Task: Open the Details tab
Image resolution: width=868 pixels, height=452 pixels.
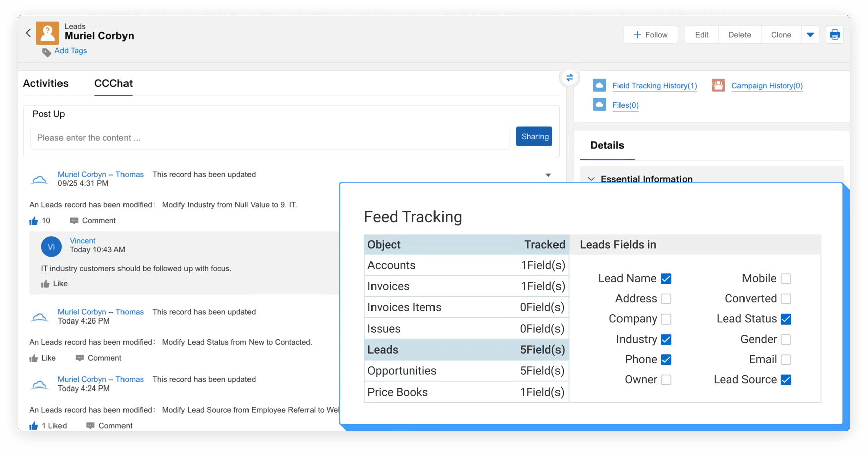Action: pos(607,145)
